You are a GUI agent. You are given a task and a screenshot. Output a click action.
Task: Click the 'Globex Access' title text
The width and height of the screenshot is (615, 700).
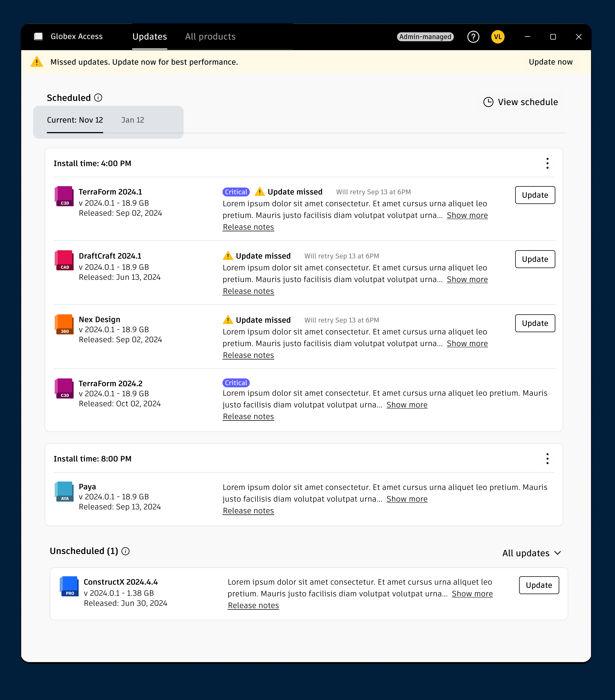click(x=77, y=37)
